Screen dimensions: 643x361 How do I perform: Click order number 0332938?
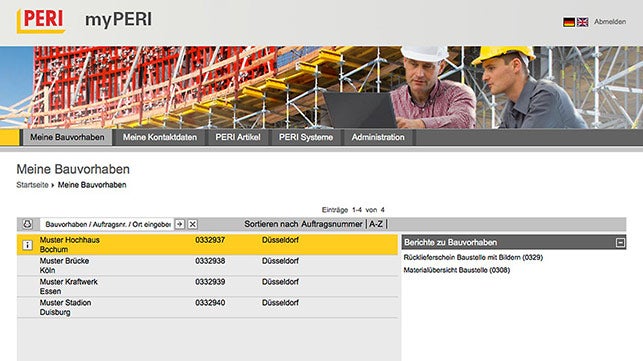coord(210,261)
